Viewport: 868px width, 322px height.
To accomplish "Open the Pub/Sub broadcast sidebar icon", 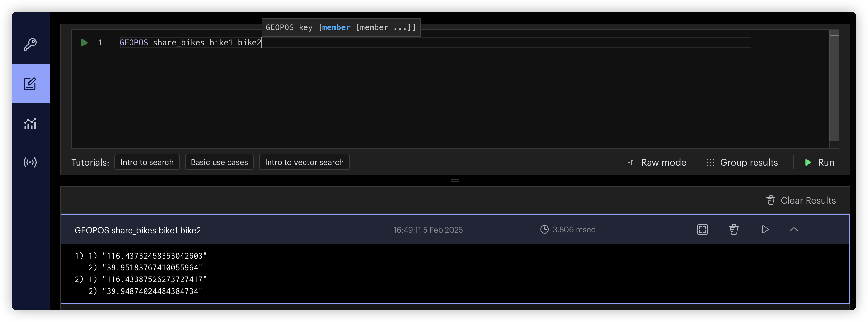I will coord(30,162).
